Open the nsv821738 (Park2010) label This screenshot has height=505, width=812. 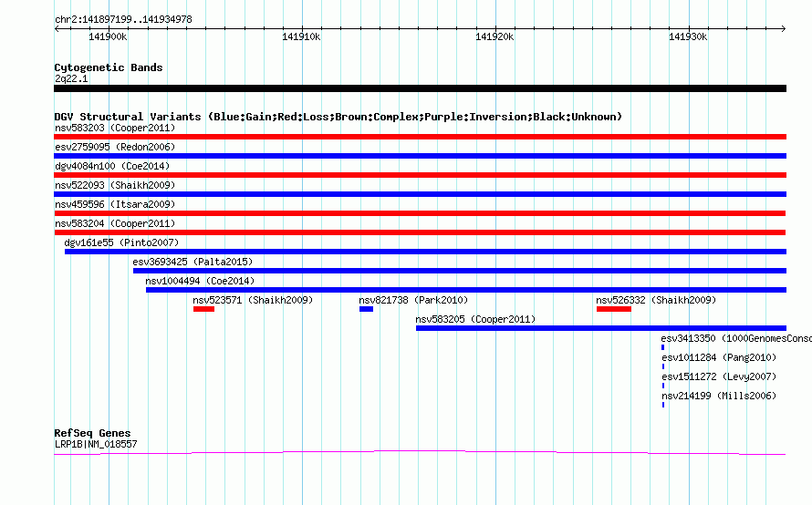pyautogui.click(x=413, y=300)
